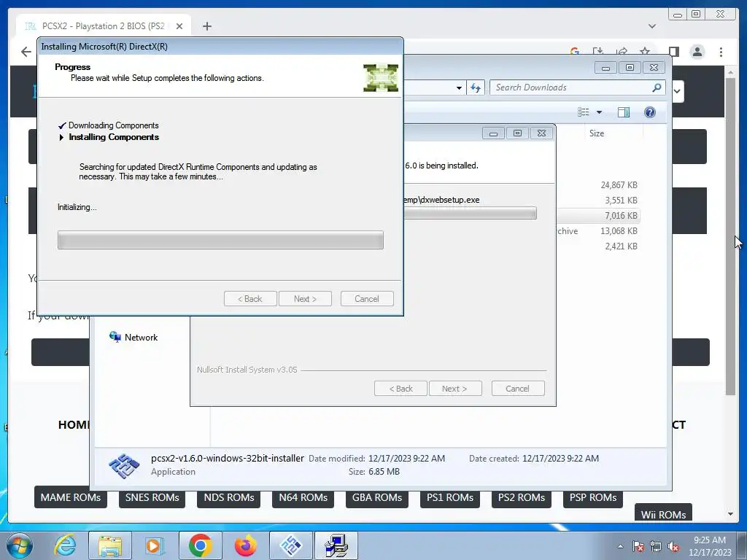Click the share icon in the Chrome address bar
The height and width of the screenshot is (560, 747).
(x=622, y=52)
